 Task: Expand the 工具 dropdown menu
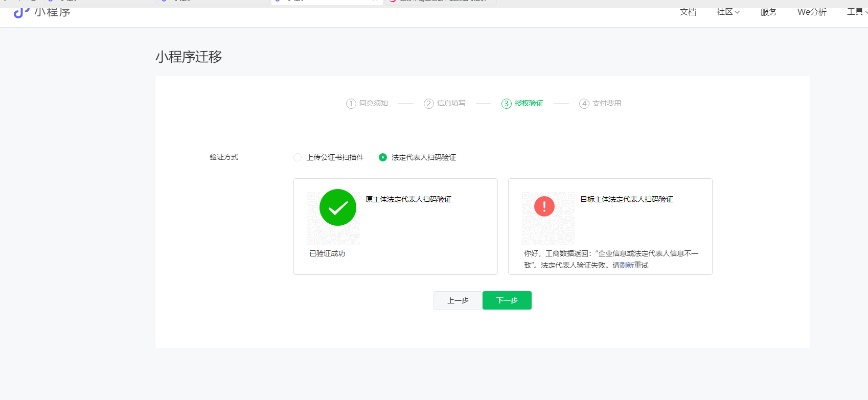click(857, 12)
